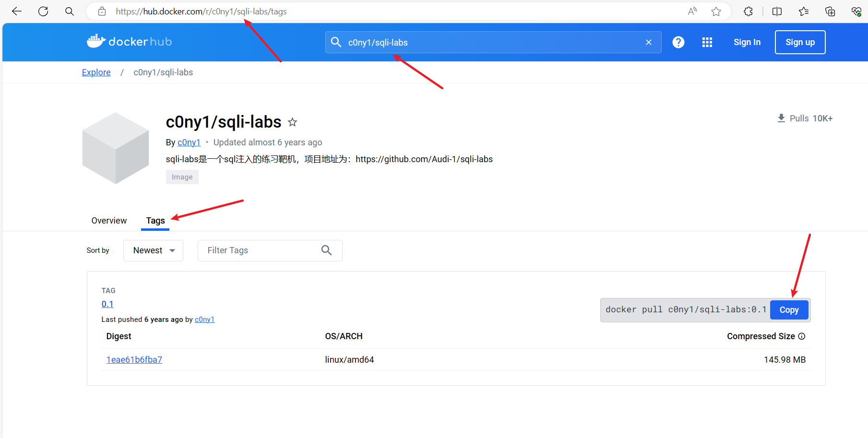Image resolution: width=868 pixels, height=438 pixels.
Task: Click the c0ny1/sqli-labs breadcrumb text
Action: click(163, 72)
